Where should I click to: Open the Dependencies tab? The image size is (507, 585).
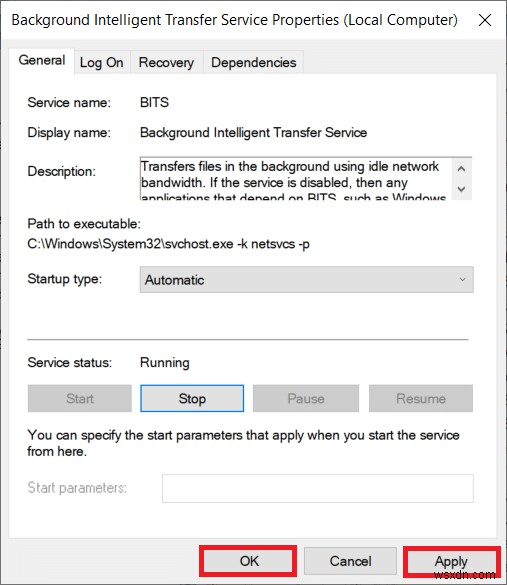click(x=254, y=62)
